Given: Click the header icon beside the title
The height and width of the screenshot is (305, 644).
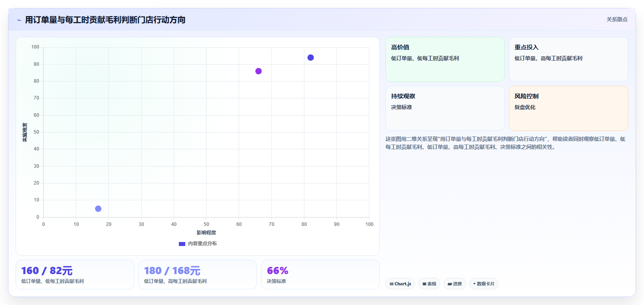Looking at the screenshot, I should click(19, 20).
